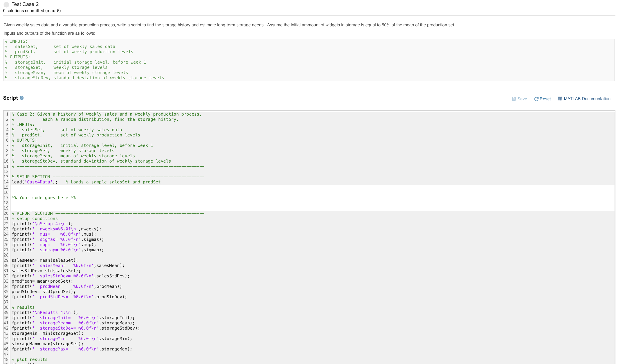Click the Reset button label

click(x=545, y=99)
